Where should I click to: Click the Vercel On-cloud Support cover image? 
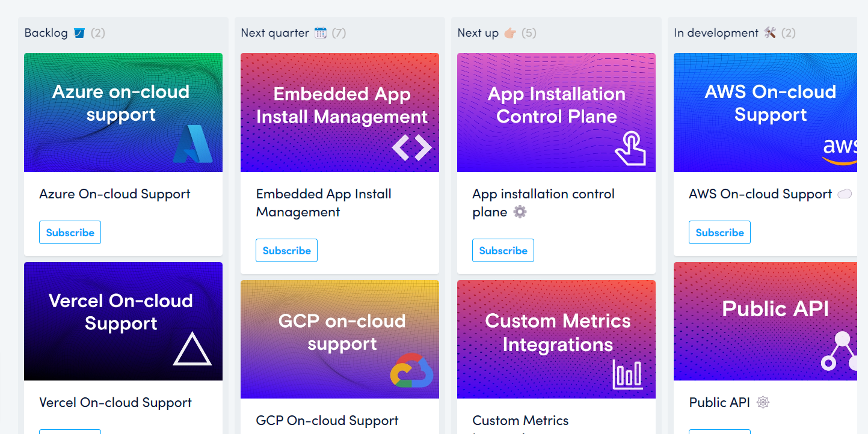click(x=123, y=321)
